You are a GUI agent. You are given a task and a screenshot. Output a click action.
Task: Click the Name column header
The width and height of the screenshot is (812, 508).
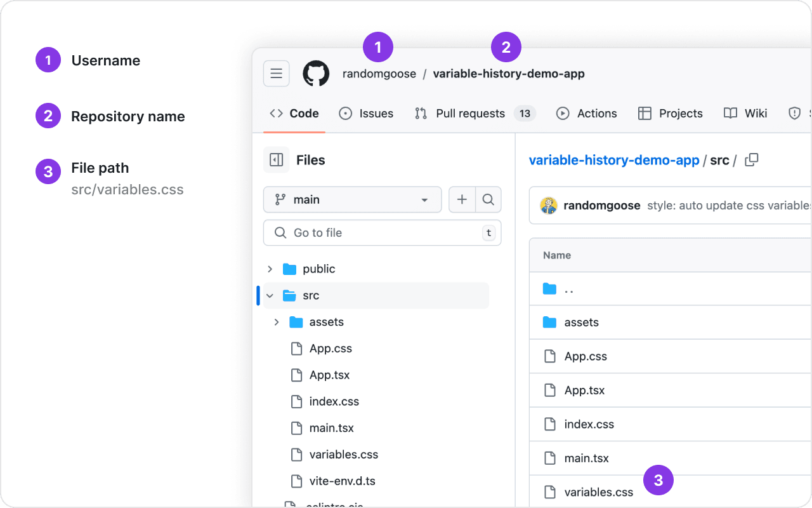pos(557,255)
